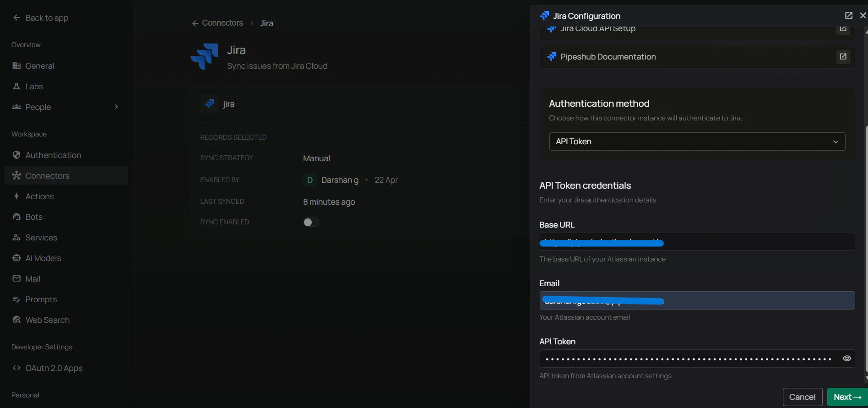Viewport: 868px width, 408px height.
Task: Click the OAuth 2.0 Apps code icon
Action: coord(16,368)
